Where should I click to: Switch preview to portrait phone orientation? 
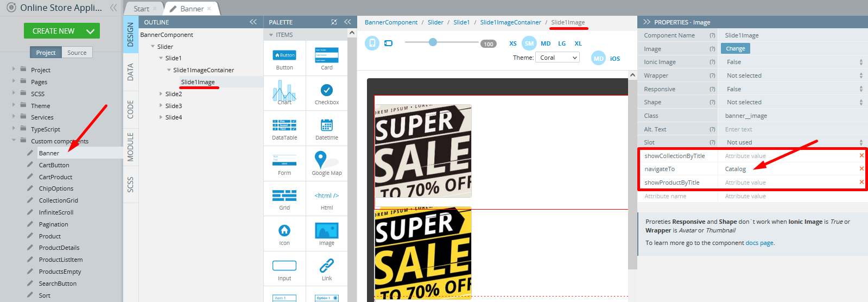372,43
